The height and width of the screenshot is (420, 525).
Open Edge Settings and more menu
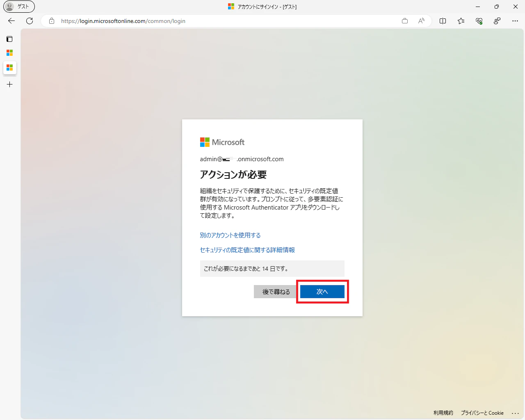(515, 21)
